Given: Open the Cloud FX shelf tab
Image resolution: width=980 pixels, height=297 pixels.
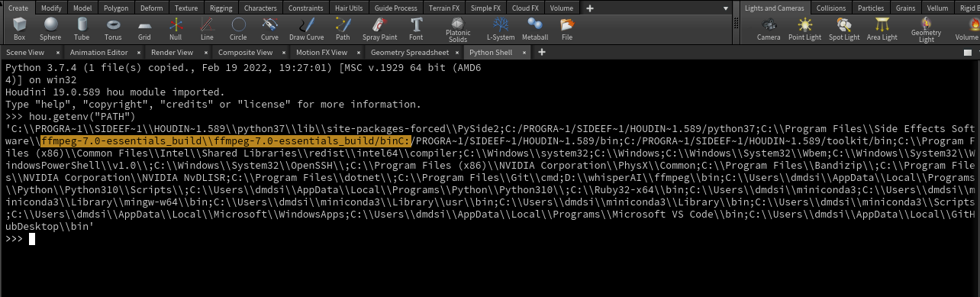Looking at the screenshot, I should (x=525, y=8).
